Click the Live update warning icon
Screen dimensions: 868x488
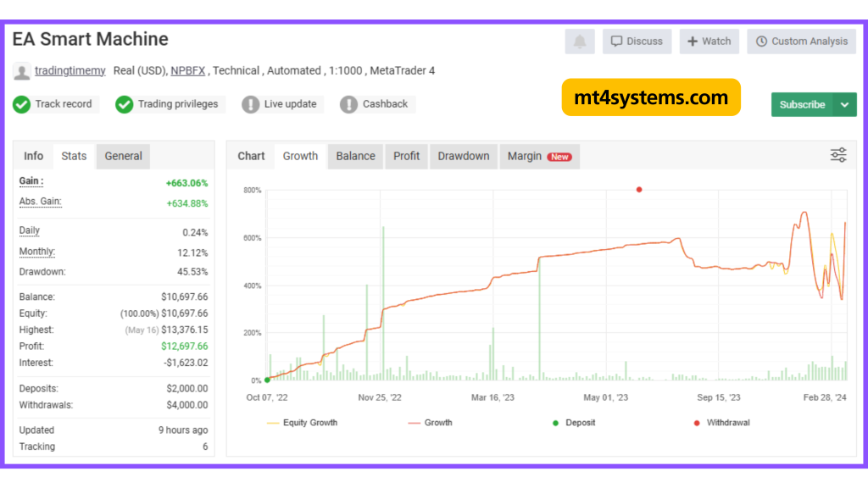click(250, 104)
